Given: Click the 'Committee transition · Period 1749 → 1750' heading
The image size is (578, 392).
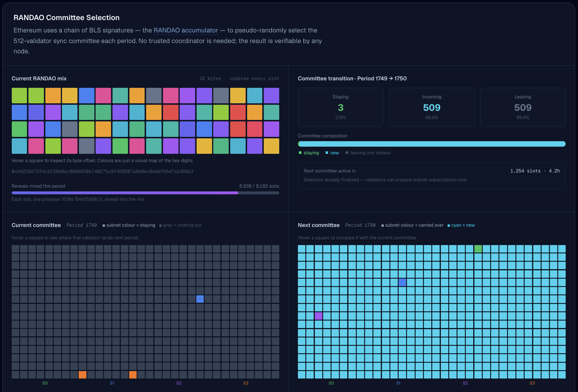Looking at the screenshot, I should tap(352, 79).
